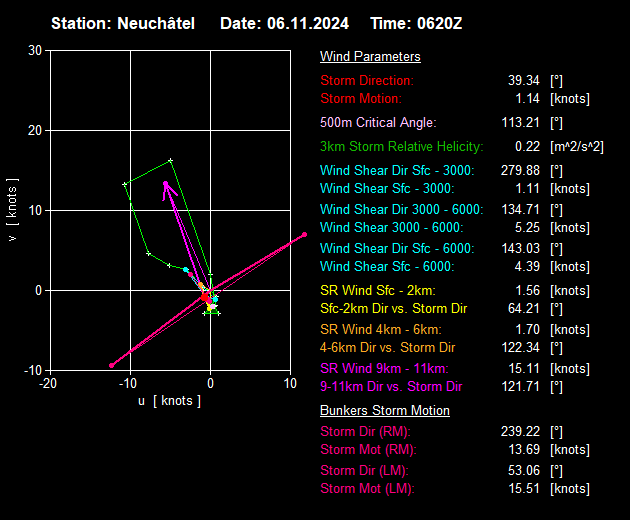Select 'Wind Shear Dir 3000 - 6000:' label
This screenshot has height=520, width=630.
[401, 209]
